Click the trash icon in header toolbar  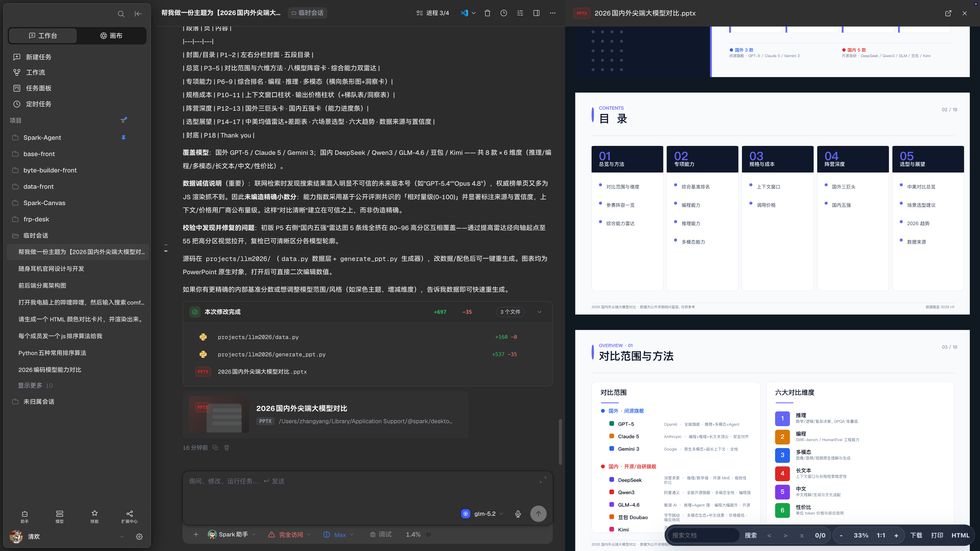487,13
